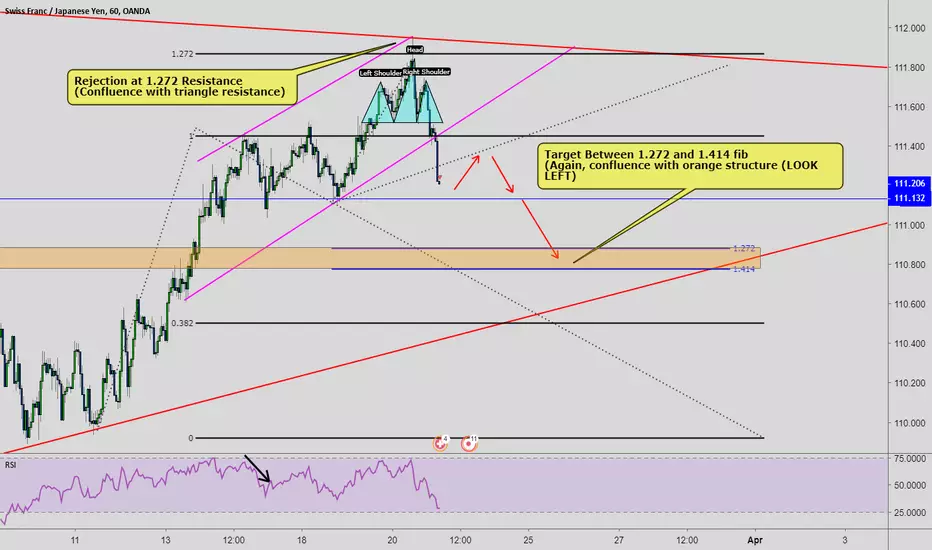
Task: Click the 111.400 price axis value
Action: 909,146
